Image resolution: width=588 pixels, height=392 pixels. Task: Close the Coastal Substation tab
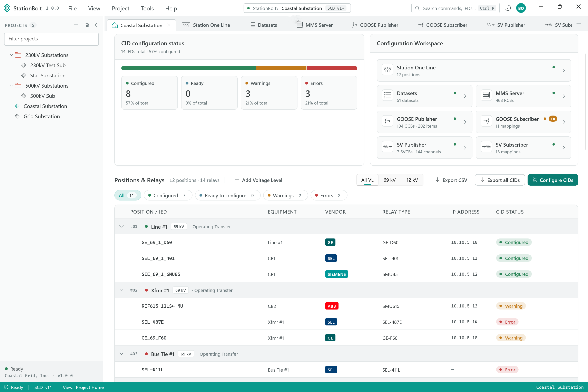tap(168, 25)
